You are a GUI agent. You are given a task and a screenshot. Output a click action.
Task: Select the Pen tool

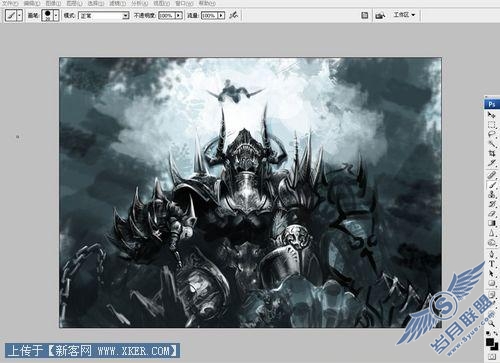(491, 254)
